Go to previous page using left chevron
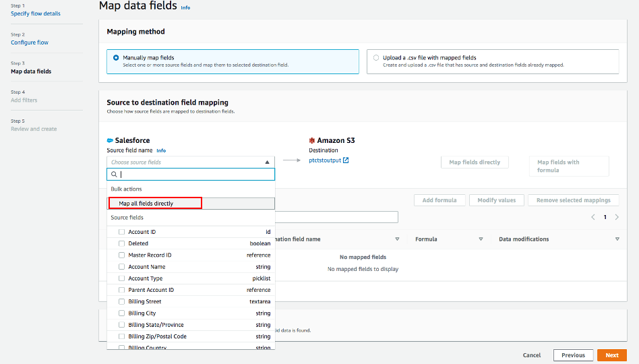Viewport: 639px width, 364px height. (x=593, y=217)
